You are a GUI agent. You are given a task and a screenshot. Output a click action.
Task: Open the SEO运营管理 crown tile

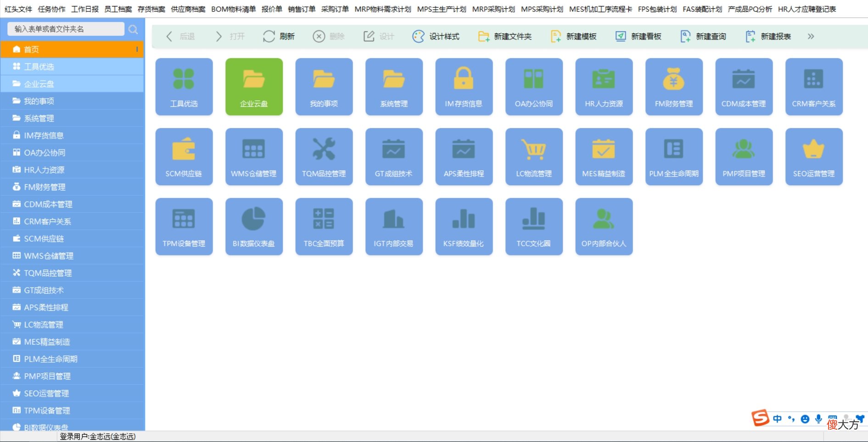(x=814, y=157)
